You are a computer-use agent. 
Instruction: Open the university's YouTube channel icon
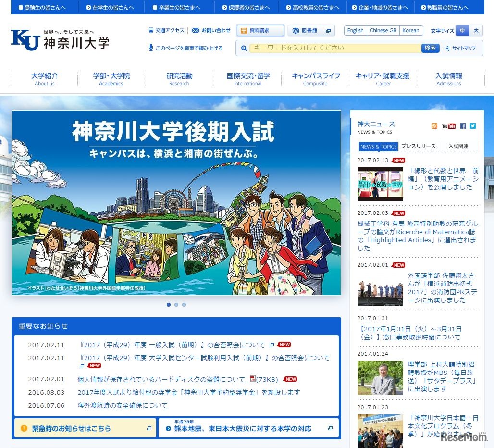coord(449,126)
